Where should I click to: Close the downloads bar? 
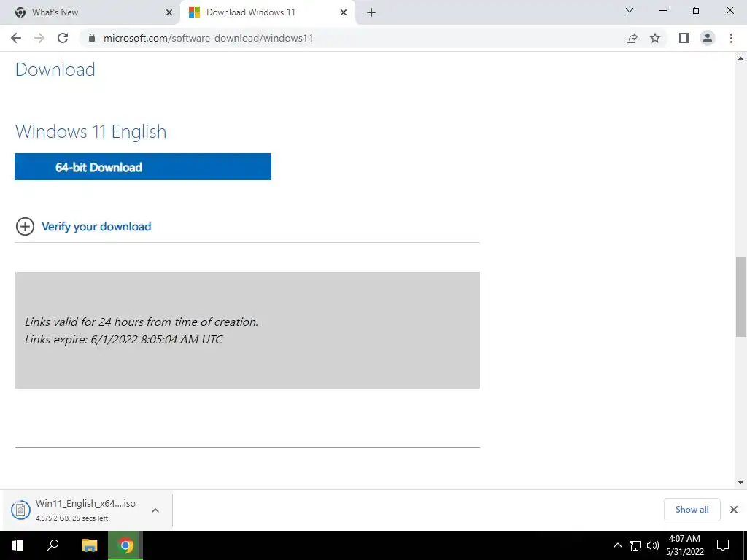point(734,510)
